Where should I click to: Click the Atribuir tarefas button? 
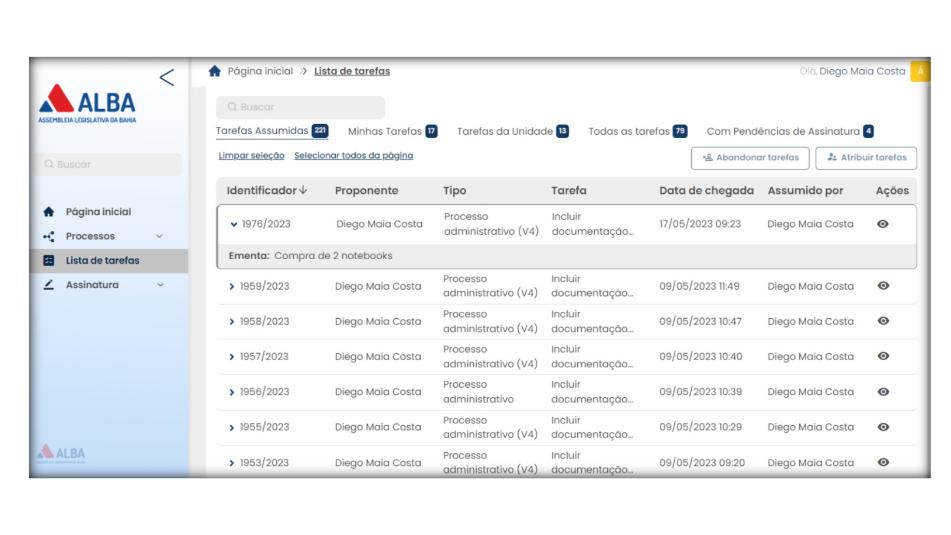tap(866, 158)
